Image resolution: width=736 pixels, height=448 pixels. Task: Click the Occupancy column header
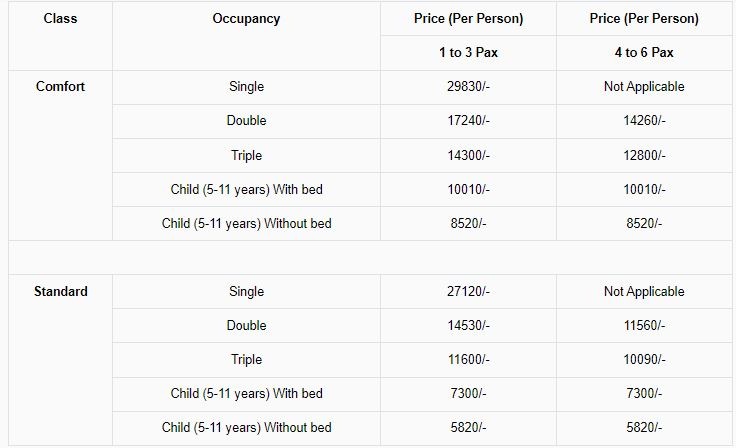[246, 18]
